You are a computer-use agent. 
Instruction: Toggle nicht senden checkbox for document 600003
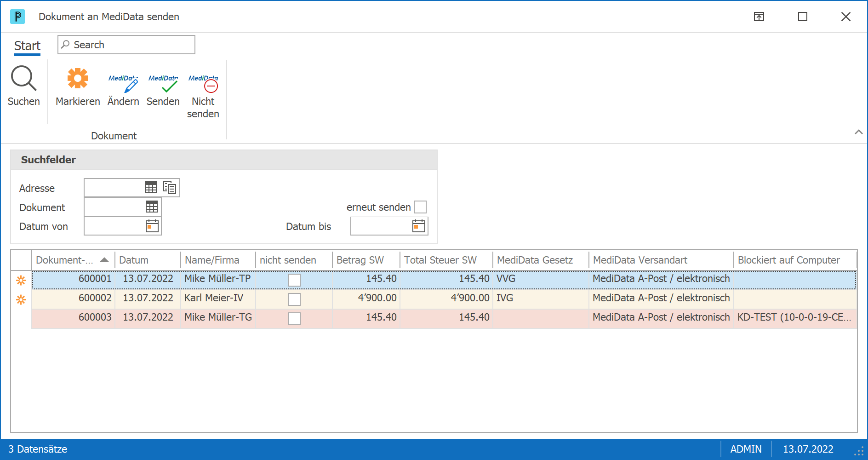coord(294,319)
